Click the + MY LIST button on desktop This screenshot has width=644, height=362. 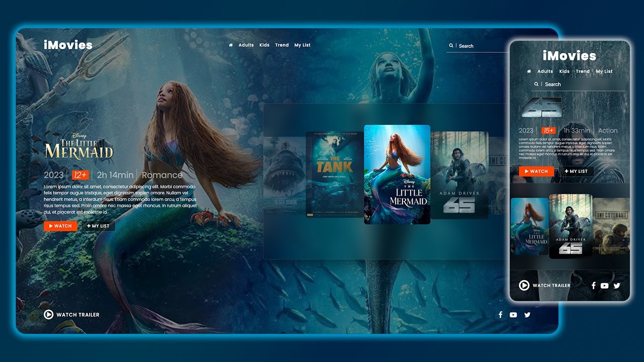98,226
